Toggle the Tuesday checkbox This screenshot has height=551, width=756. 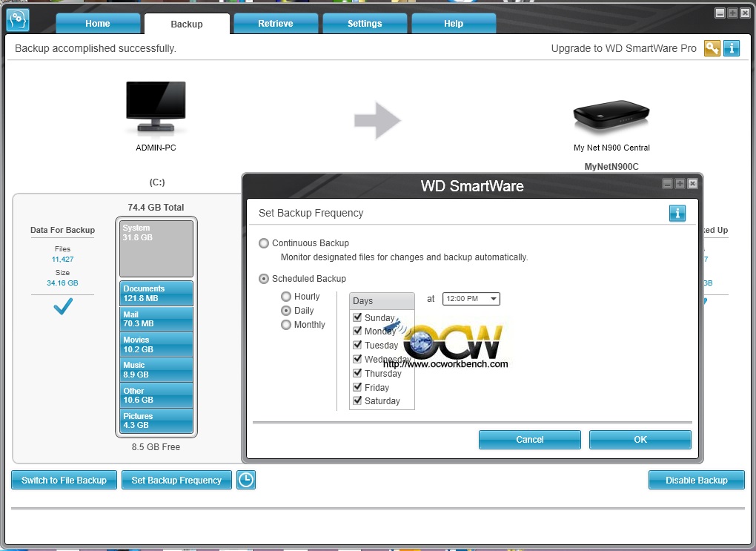pyautogui.click(x=357, y=345)
